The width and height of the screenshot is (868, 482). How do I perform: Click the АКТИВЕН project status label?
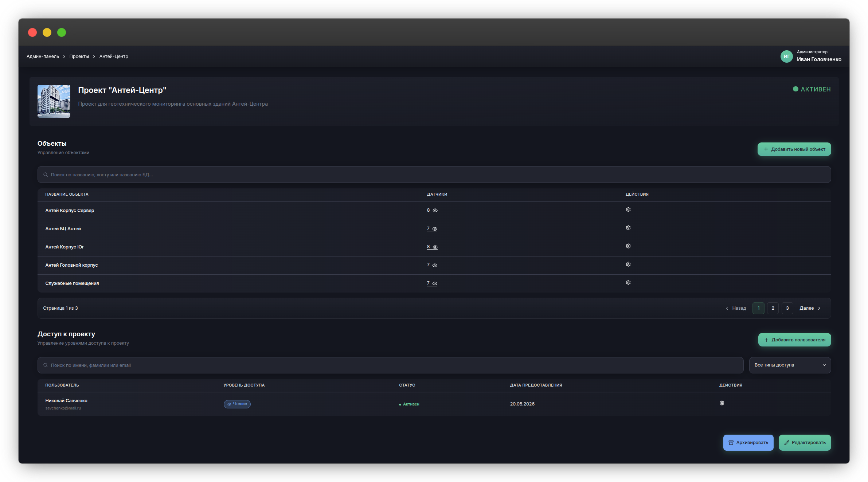click(812, 89)
